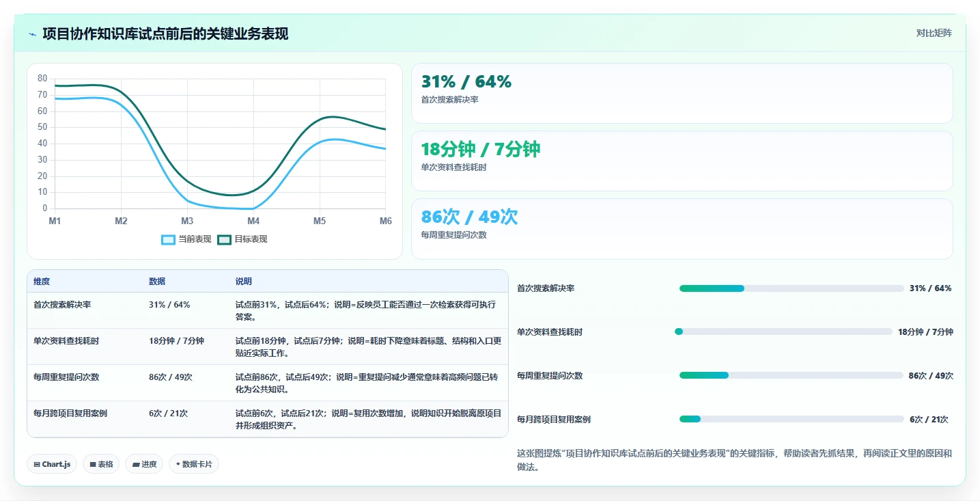Click the 86次 / 49次 metric card headline
Viewport: 980px width, 501px height.
pyautogui.click(x=470, y=217)
